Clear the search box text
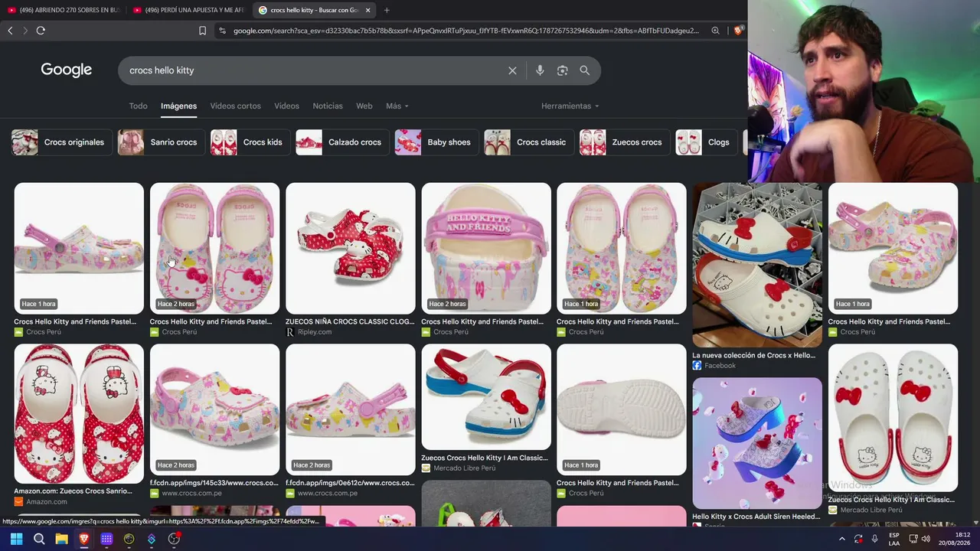 (x=512, y=70)
